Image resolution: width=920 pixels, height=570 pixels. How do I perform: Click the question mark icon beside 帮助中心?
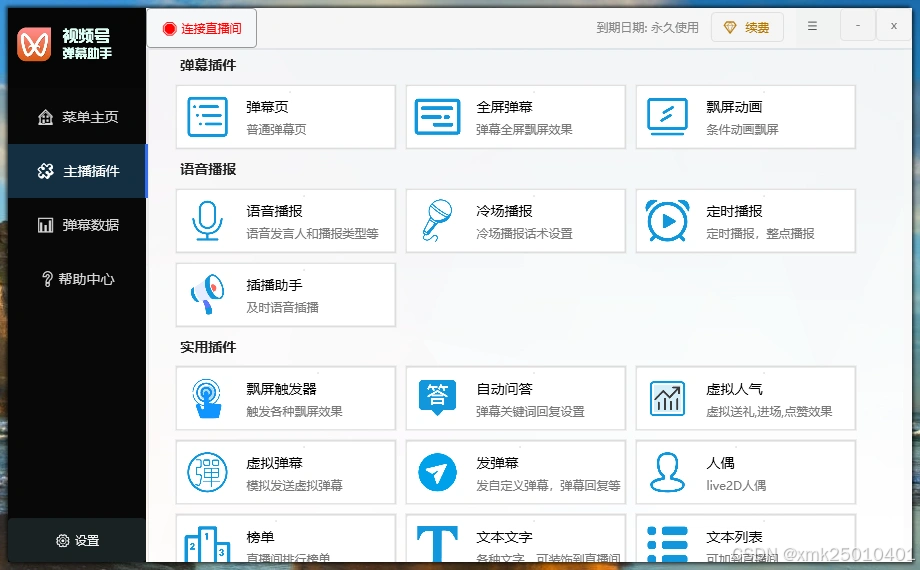[47, 279]
